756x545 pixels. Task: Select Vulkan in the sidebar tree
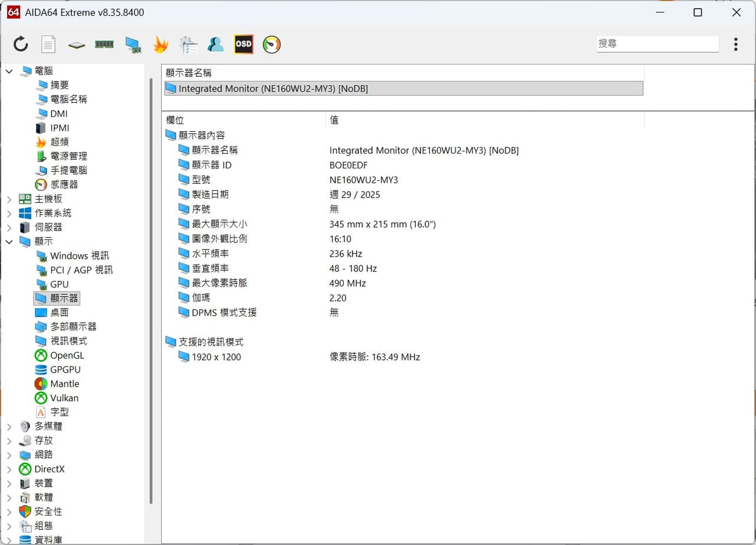(x=64, y=398)
